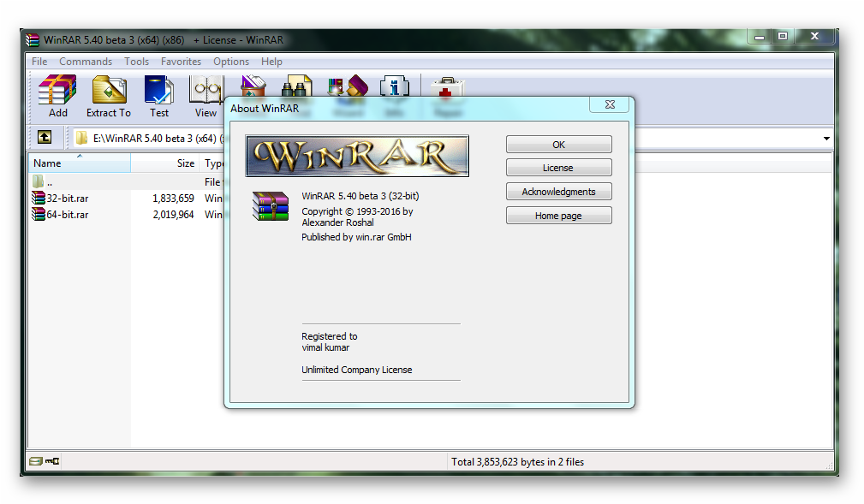This screenshot has width=864, height=504.
Task: Click the Extract To toolbar icon
Action: pyautogui.click(x=109, y=90)
